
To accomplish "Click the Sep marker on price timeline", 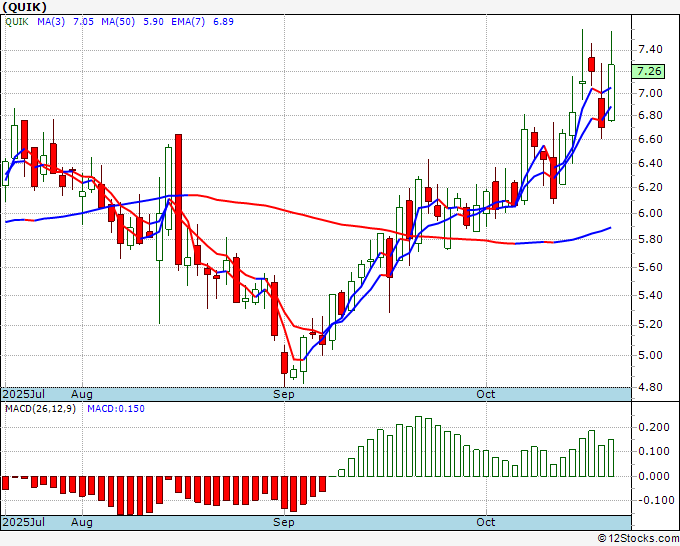I will (x=284, y=394).
